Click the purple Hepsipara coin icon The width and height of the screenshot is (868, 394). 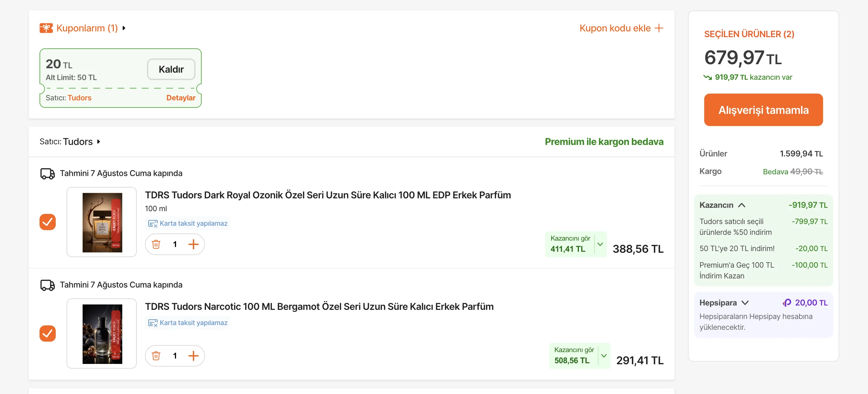[x=787, y=303]
